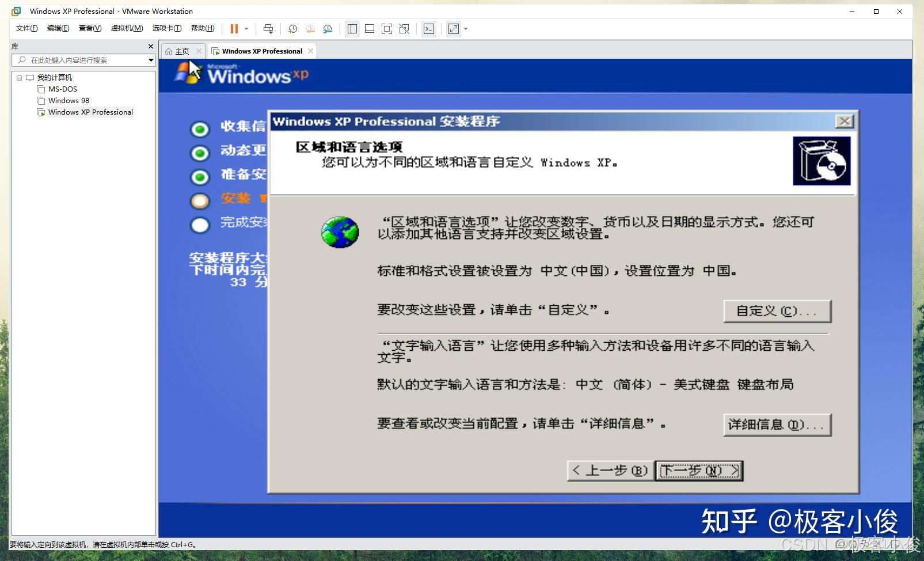924x561 pixels.
Task: Send Ctrl+Alt+Del to the guest OS
Action: [x=268, y=29]
